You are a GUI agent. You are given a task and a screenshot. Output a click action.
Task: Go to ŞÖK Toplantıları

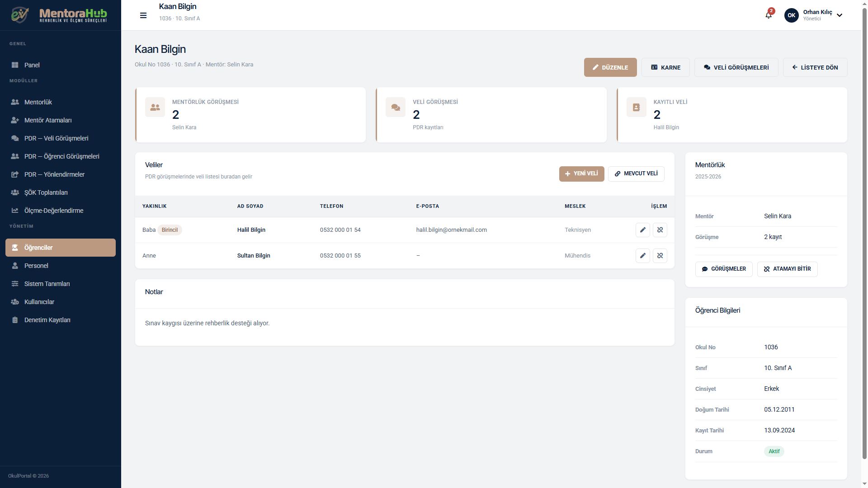click(x=61, y=192)
